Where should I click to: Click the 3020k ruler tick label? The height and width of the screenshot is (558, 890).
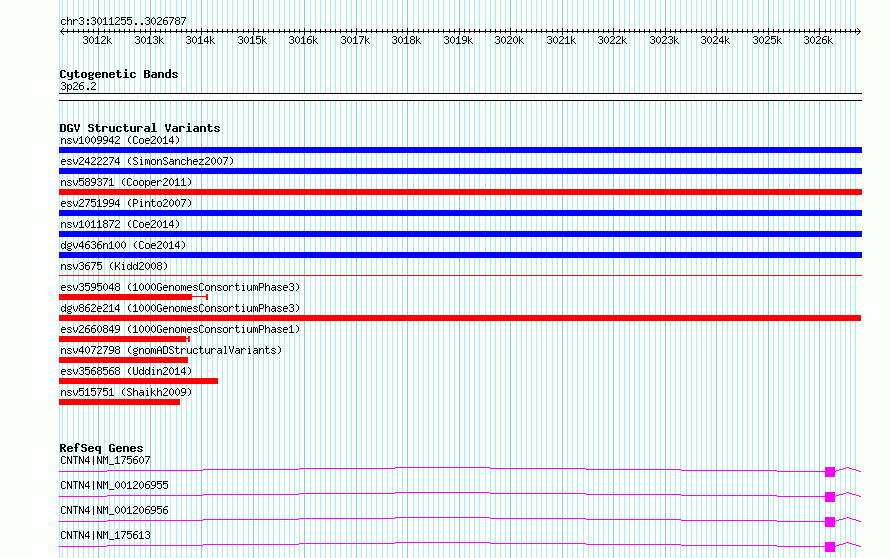pos(509,40)
